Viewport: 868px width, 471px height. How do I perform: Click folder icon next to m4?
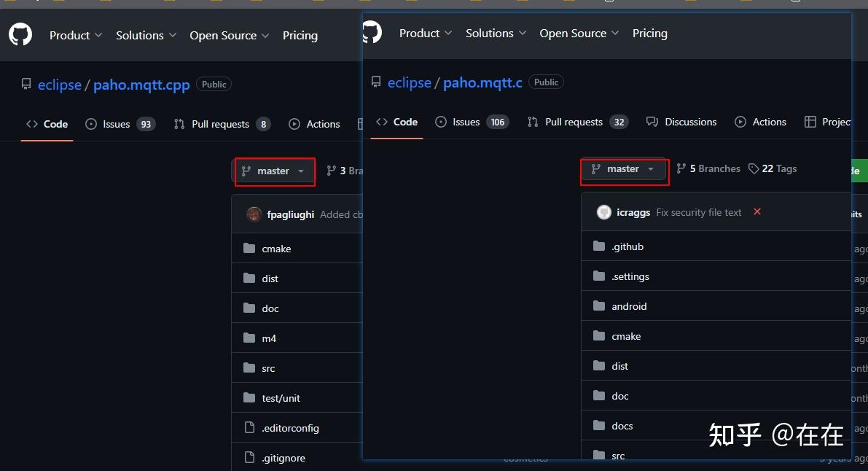(x=250, y=338)
